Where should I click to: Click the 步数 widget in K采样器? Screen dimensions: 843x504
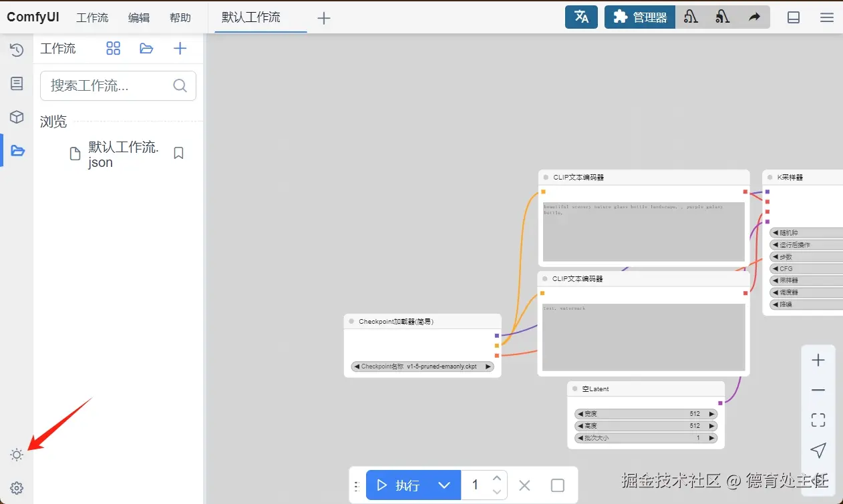pyautogui.click(x=806, y=256)
